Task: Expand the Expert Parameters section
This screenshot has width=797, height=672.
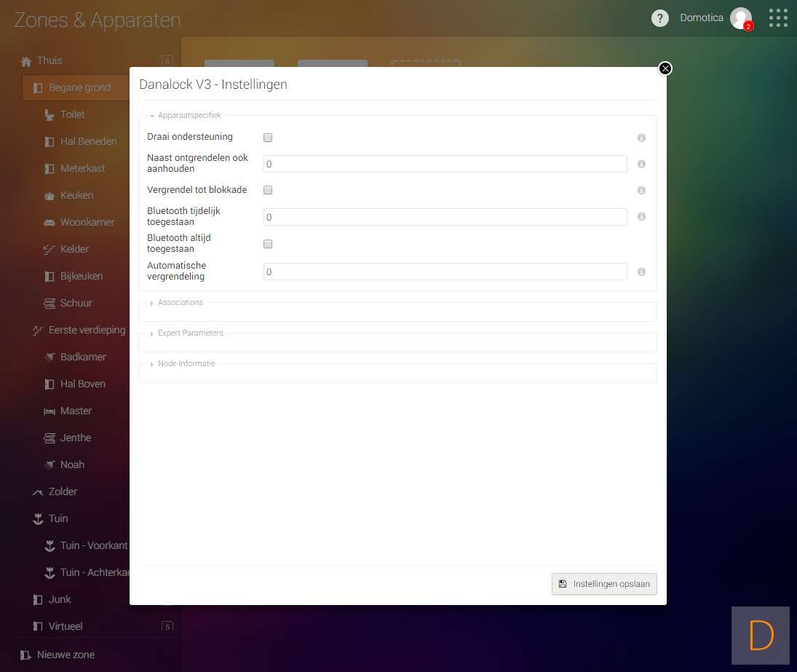Action: coord(190,333)
